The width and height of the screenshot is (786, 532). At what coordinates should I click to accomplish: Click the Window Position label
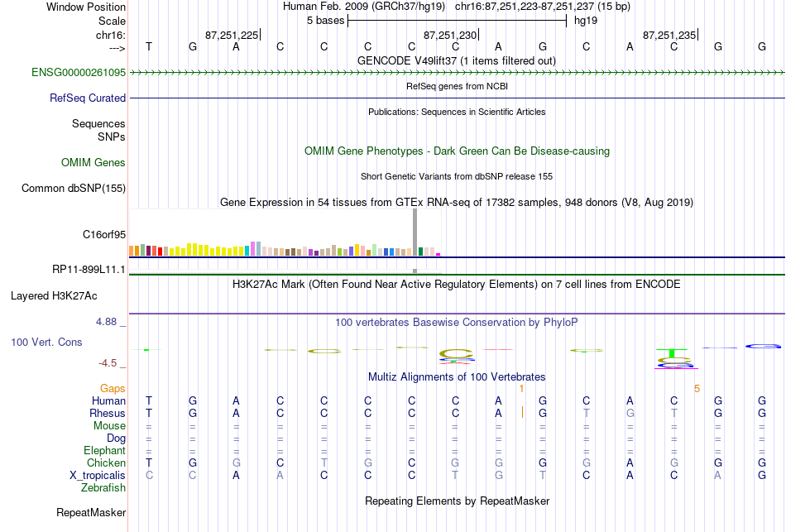pos(86,7)
